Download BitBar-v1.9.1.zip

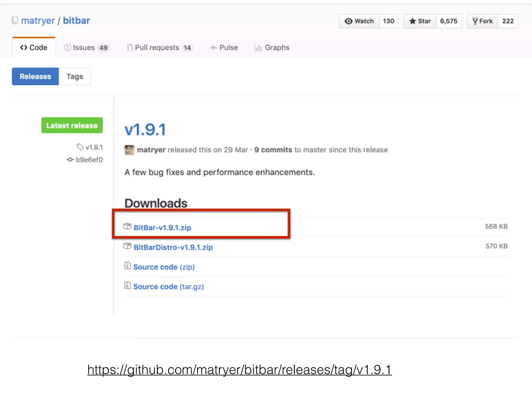(x=162, y=228)
